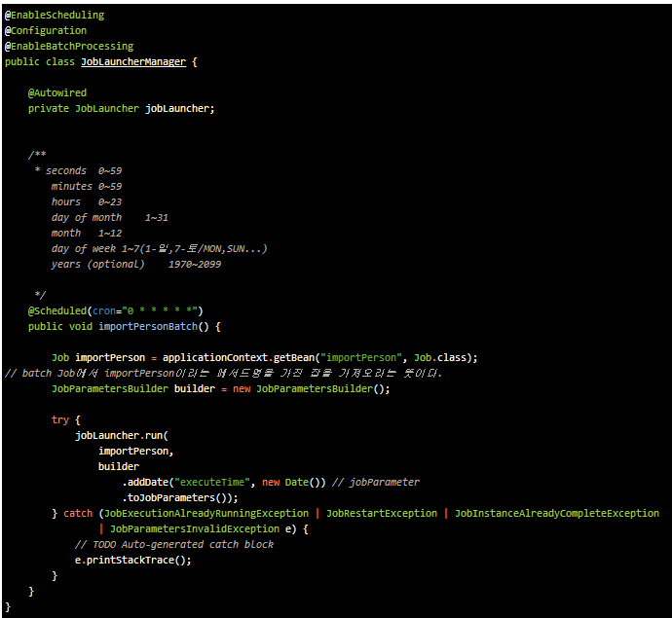Click the 'day of month 1~31' comment
Screen dimensions: 672x618
pyautogui.click(x=109, y=218)
